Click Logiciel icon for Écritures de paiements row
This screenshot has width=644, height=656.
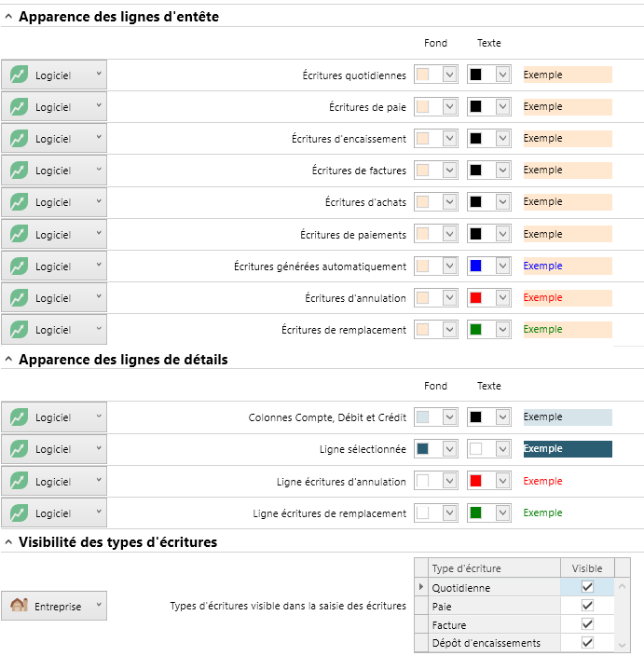pos(20,234)
